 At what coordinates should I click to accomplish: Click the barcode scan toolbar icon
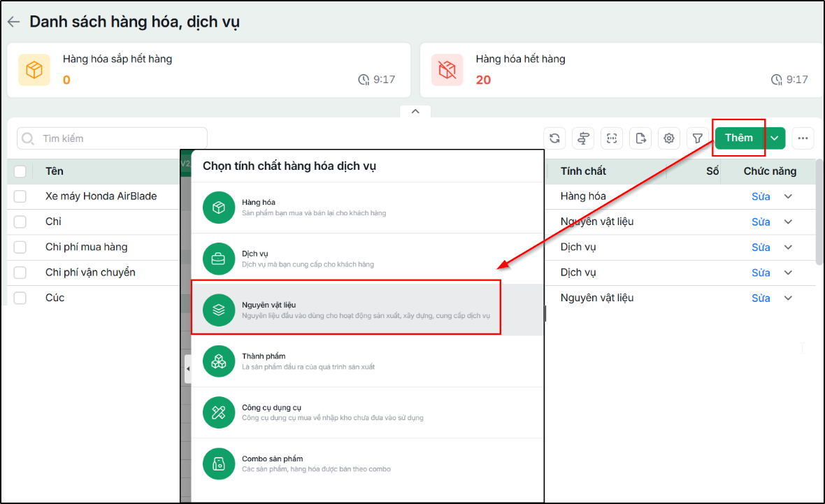click(x=611, y=138)
